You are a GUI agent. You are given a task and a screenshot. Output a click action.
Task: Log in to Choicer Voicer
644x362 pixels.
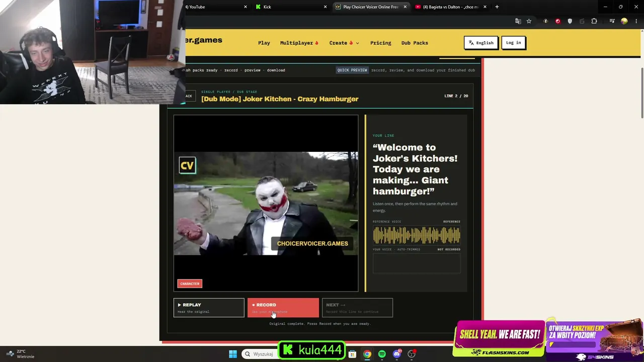tap(514, 43)
